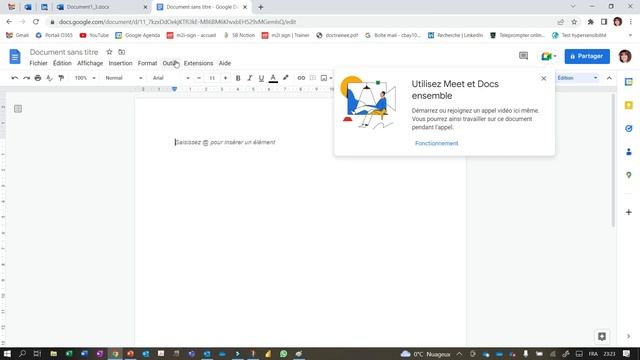Open the Format menu
Viewport: 640px width, 360px height.
[x=147, y=63]
